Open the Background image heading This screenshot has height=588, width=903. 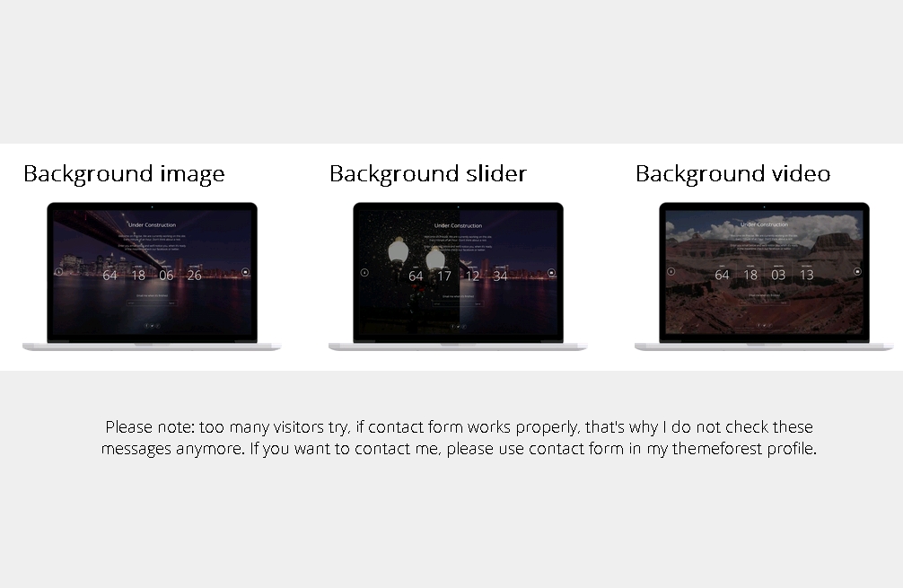click(124, 173)
